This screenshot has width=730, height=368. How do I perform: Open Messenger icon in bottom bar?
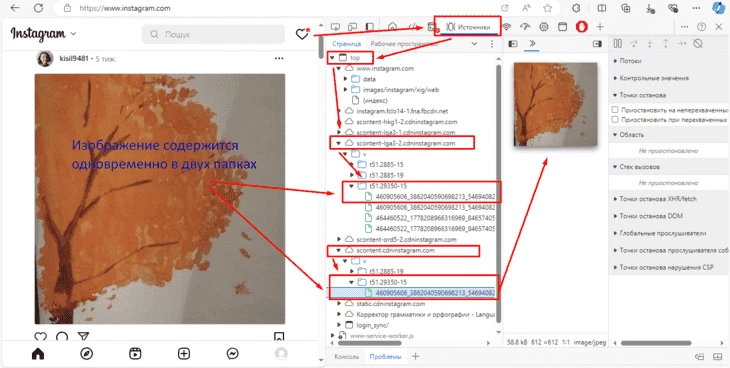(233, 354)
